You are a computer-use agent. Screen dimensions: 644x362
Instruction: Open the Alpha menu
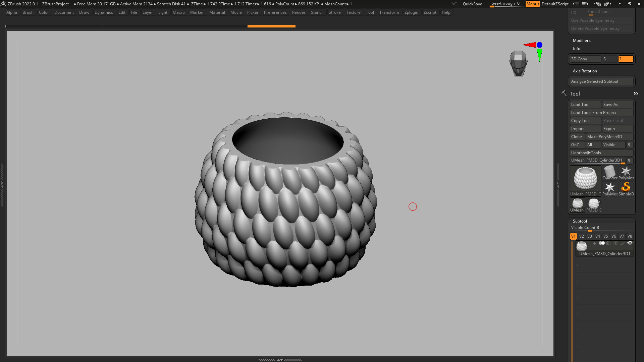pos(12,12)
